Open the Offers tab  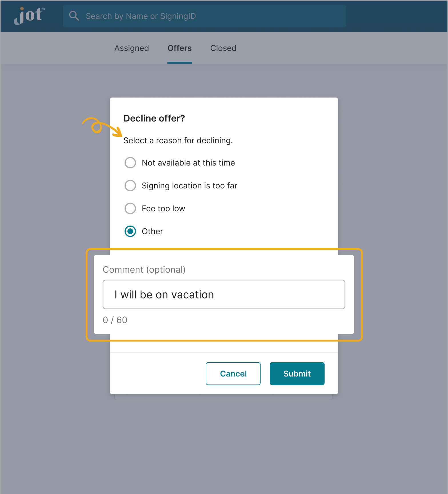pyautogui.click(x=179, y=48)
